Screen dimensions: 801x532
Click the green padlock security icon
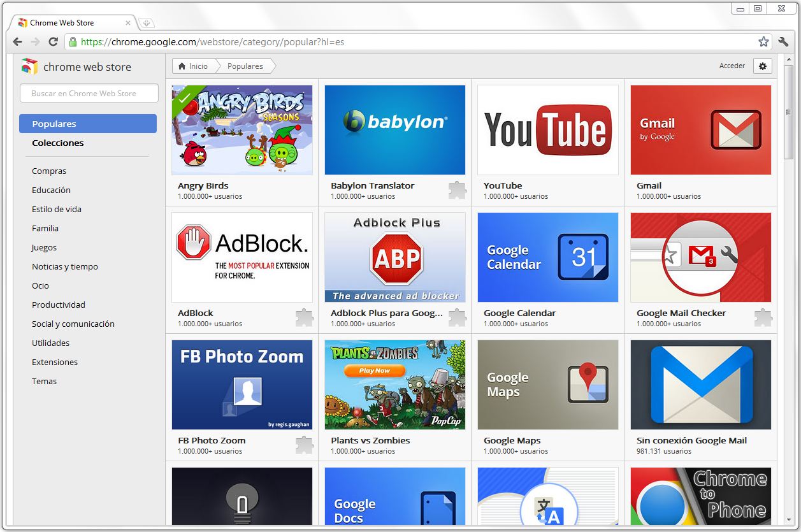pyautogui.click(x=73, y=42)
